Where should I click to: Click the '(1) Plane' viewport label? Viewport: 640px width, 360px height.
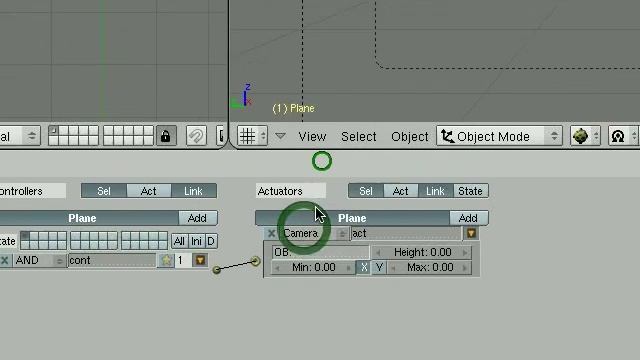pos(293,109)
